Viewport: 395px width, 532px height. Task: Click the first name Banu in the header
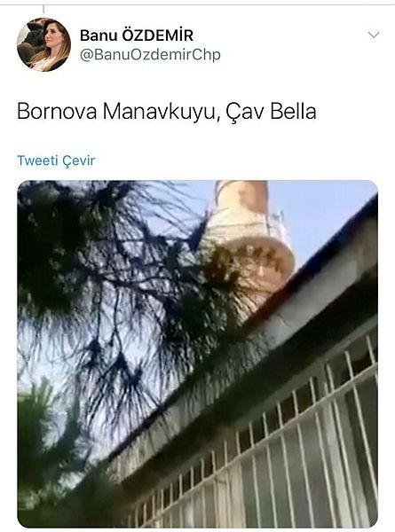tap(99, 35)
